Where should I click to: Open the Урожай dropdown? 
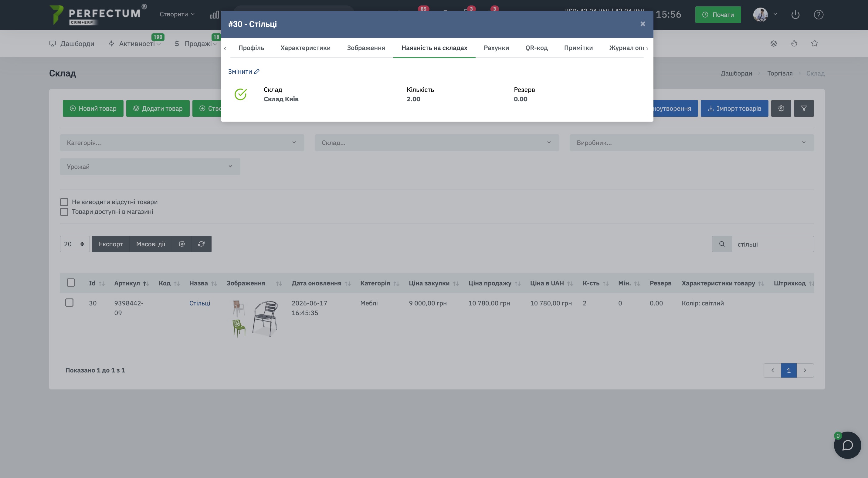[x=150, y=167]
